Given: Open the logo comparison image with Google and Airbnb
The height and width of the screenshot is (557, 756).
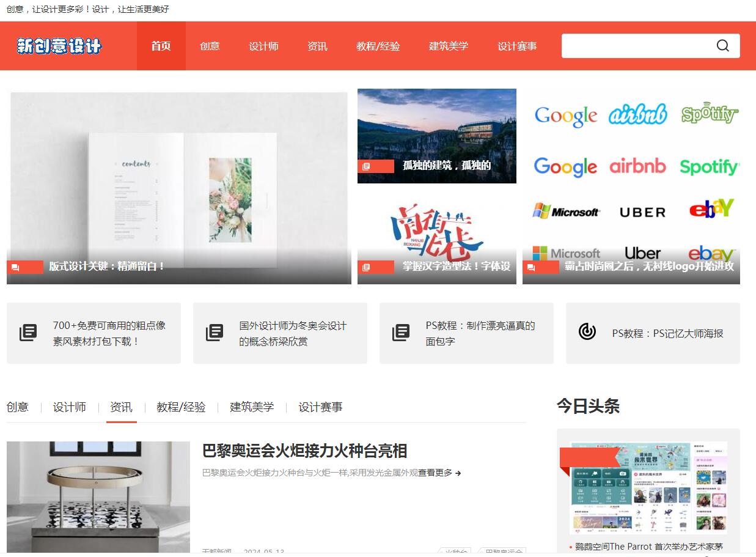Looking at the screenshot, I should (631, 186).
